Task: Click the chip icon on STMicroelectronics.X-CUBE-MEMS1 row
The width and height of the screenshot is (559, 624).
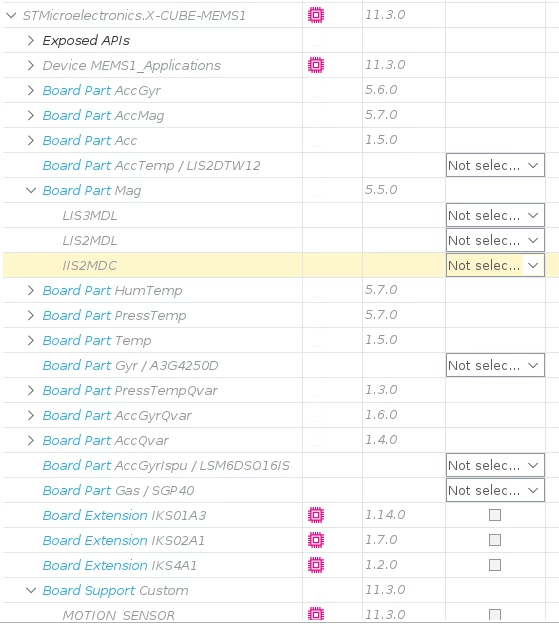Action: click(x=316, y=15)
